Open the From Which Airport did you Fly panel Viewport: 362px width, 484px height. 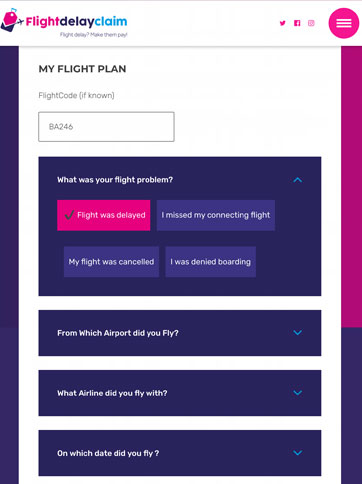click(180, 333)
